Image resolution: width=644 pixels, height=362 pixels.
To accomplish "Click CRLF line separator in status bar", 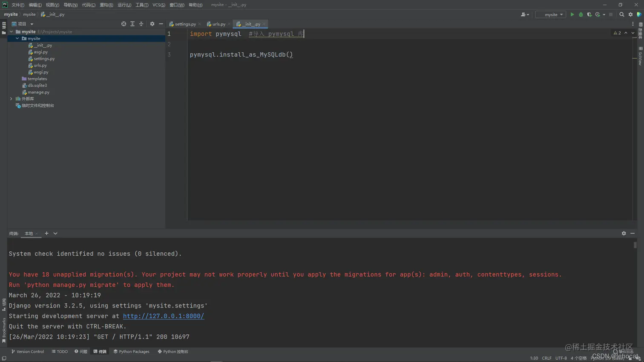I will tap(546, 358).
